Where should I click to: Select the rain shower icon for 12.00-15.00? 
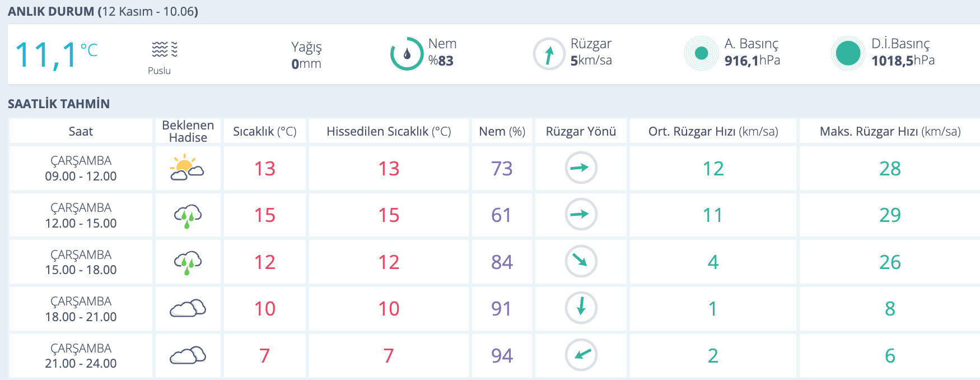tap(186, 215)
